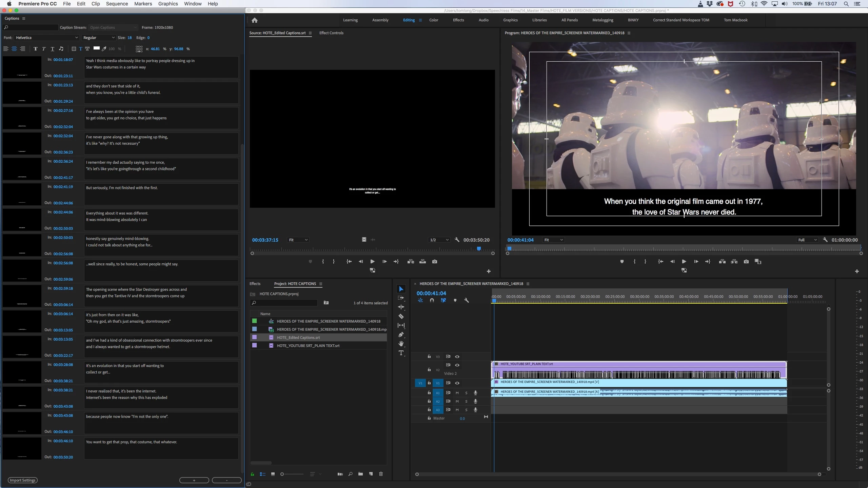This screenshot has width=868, height=488.
Task: Select the Type tool in the tools panel
Action: click(401, 353)
